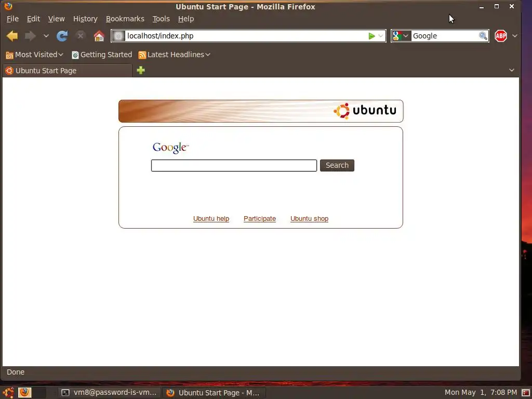Click the clock showing Mon May 1, 7:08 PM
The image size is (532, 399).
pyautogui.click(x=481, y=393)
